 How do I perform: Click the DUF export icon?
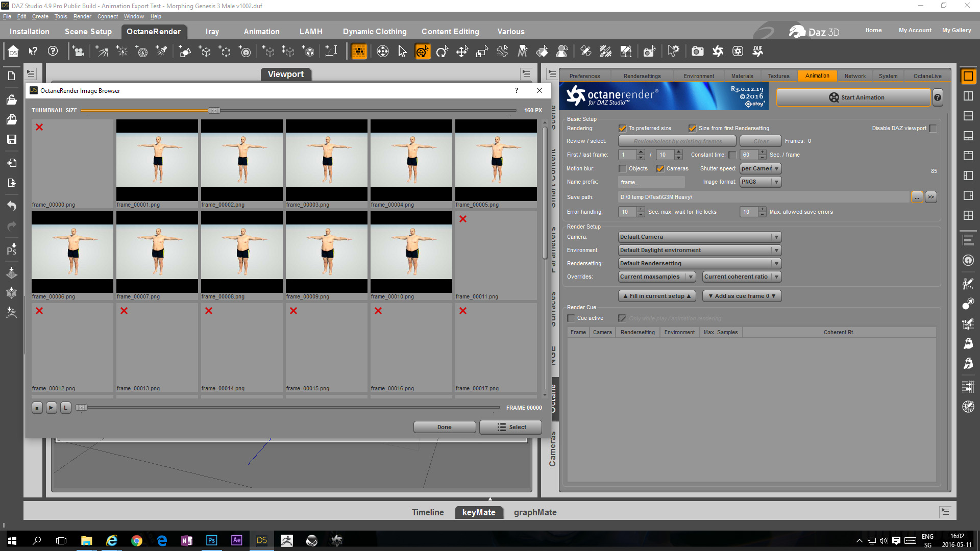pos(757,52)
